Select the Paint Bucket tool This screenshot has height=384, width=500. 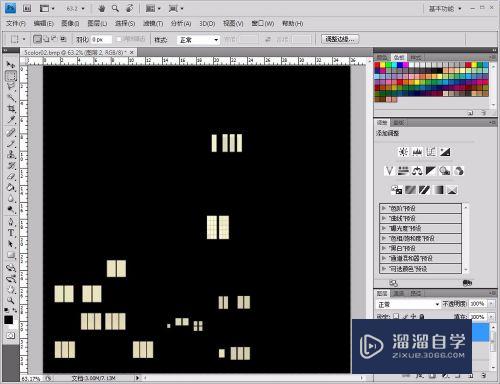click(x=11, y=188)
